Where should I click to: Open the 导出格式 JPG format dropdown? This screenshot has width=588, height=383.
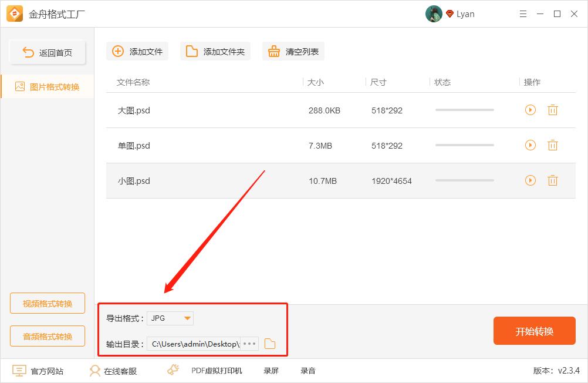pyautogui.click(x=170, y=318)
